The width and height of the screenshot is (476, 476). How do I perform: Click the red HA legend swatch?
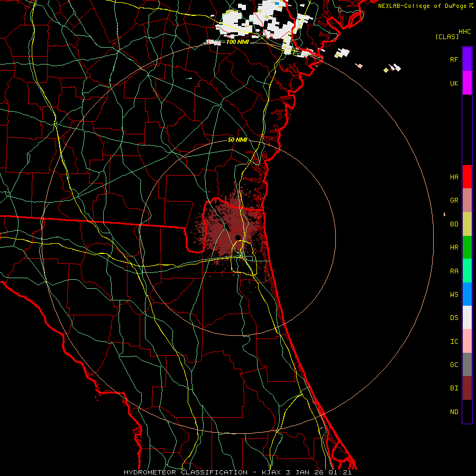click(x=467, y=177)
